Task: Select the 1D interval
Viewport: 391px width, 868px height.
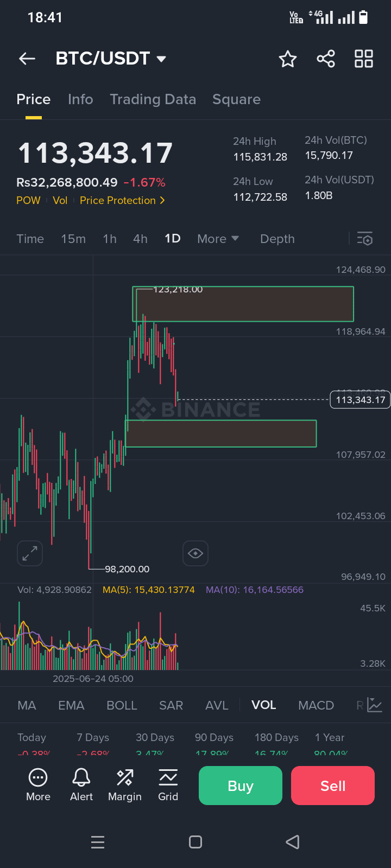Action: click(x=173, y=239)
